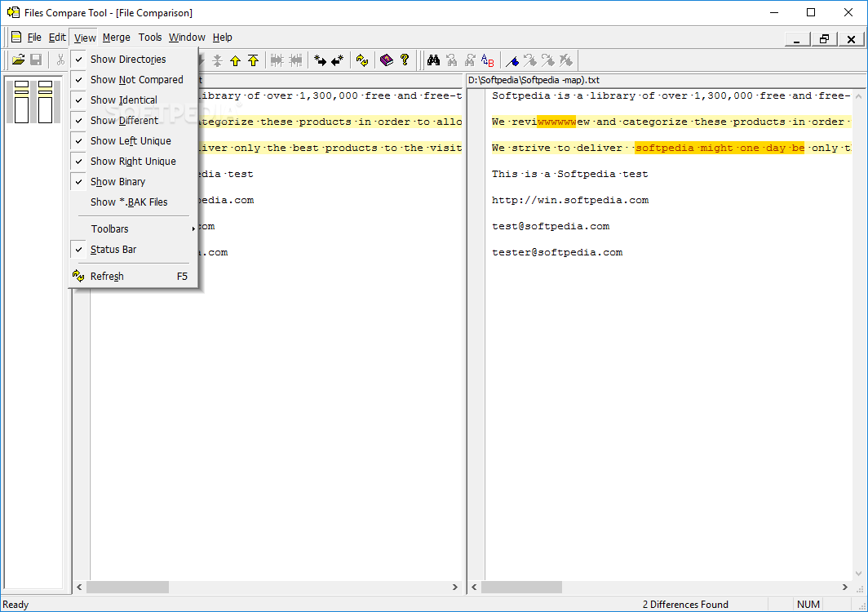
Task: Click 'tester@softpedia.com' in the right pane
Action: (557, 252)
